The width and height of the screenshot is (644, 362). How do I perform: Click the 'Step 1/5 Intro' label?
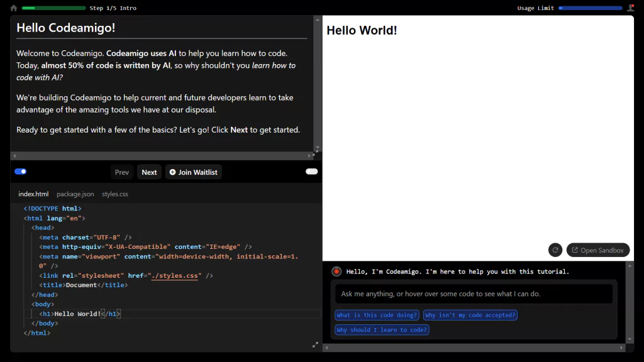[x=113, y=8]
